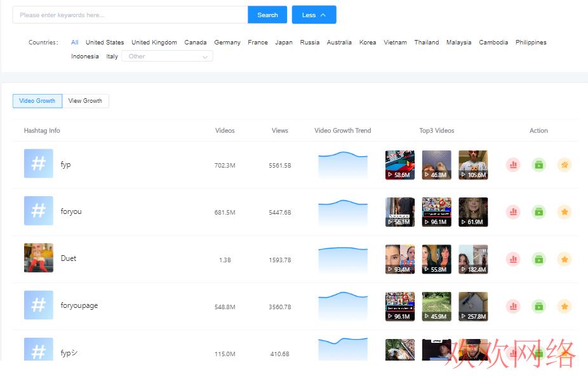Play foryou top video with 61.9M views
The width and height of the screenshot is (588, 379).
click(x=473, y=212)
